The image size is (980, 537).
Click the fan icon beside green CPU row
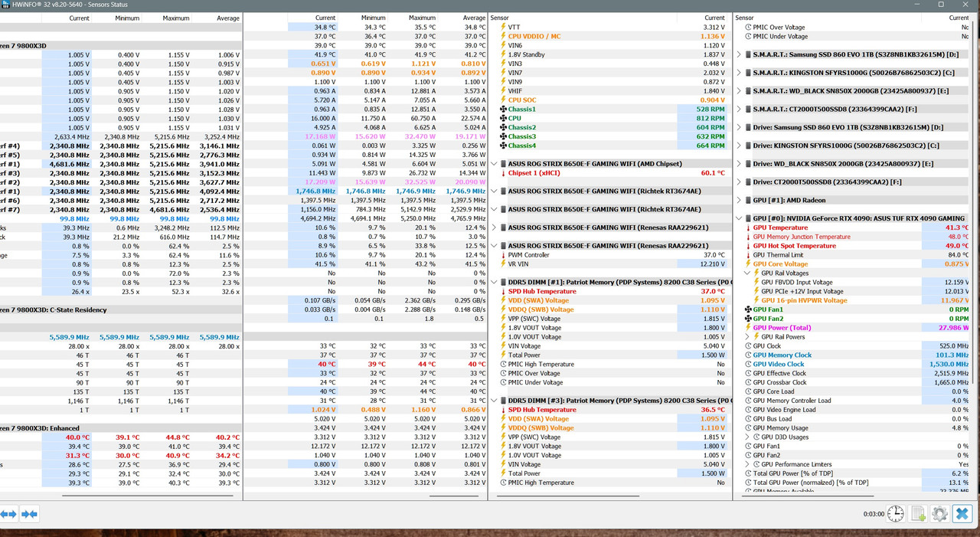coord(503,119)
